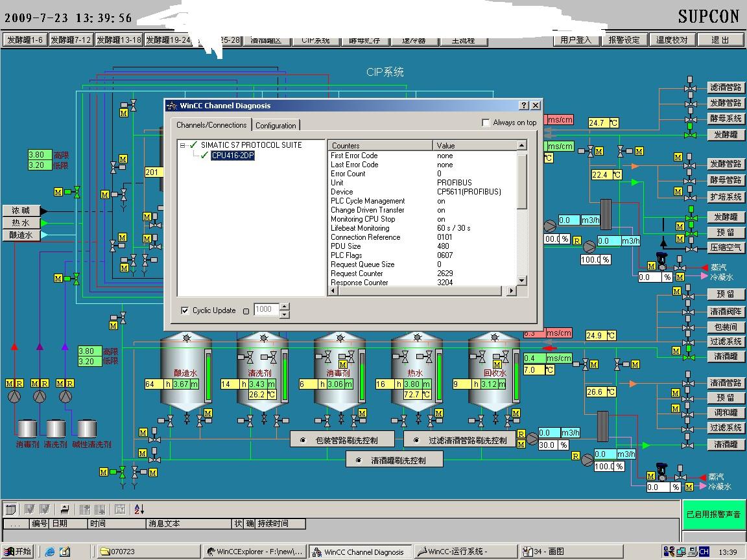Click the counters list scroll up arrow
Screen dimensions: 747x560
(521, 145)
